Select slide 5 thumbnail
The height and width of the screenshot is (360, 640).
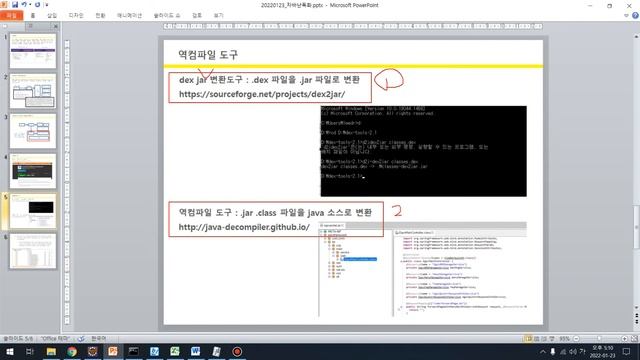33,211
